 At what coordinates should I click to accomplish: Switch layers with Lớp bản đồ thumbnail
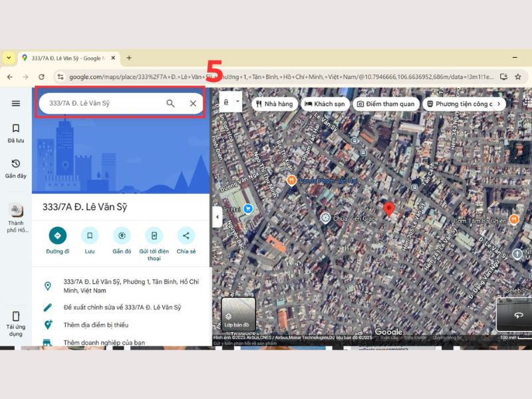pos(238,315)
